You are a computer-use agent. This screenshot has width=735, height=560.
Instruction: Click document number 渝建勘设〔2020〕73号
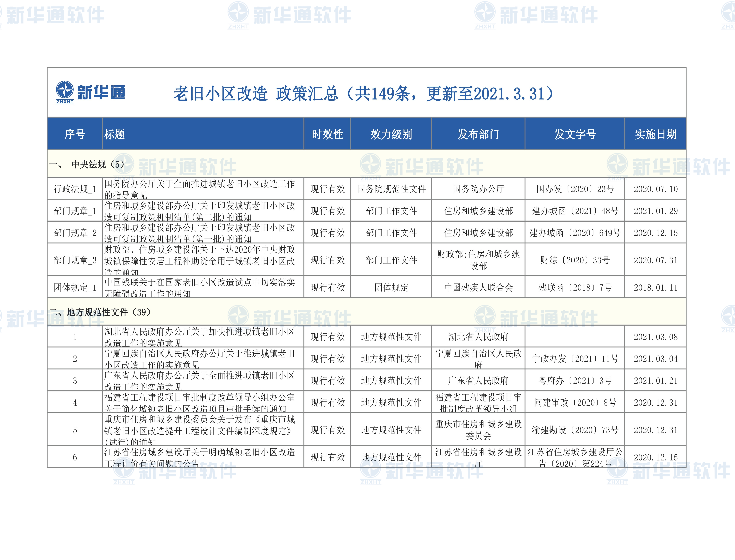tap(575, 430)
